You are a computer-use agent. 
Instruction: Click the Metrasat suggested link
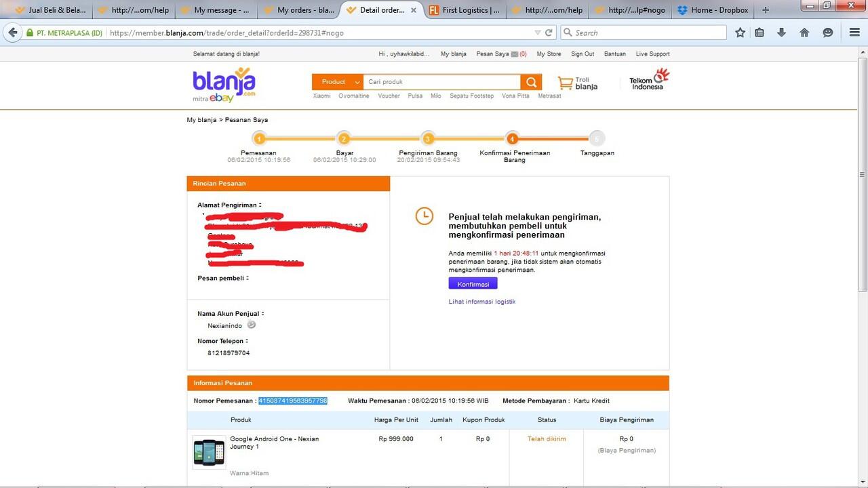point(549,96)
